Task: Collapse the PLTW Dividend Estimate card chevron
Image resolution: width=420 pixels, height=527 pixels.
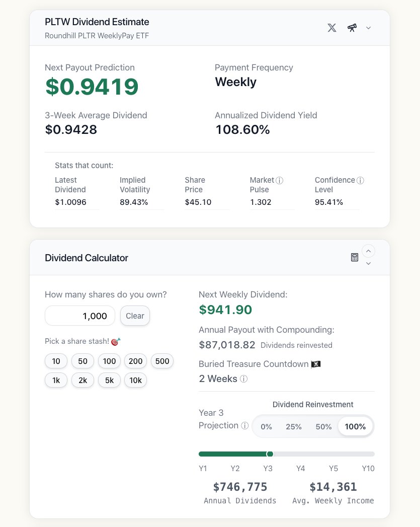Action: click(x=368, y=28)
